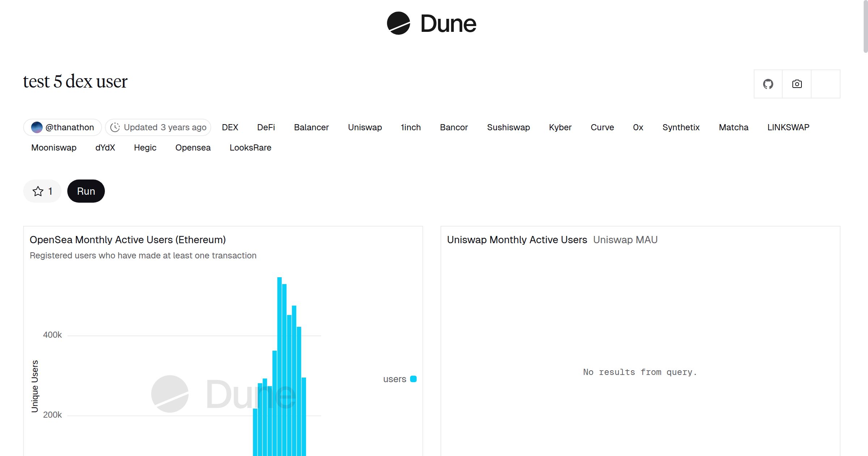Click the camera screenshot icon

[797, 84]
